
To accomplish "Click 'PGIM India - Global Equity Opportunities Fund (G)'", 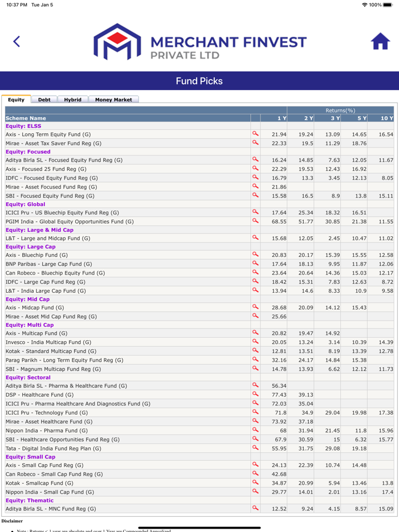I will [70, 222].
